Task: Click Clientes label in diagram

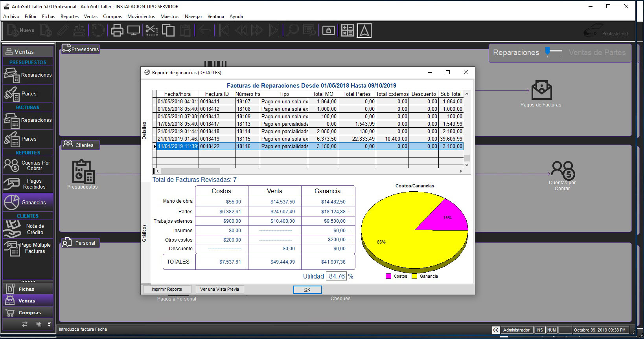Action: click(81, 145)
